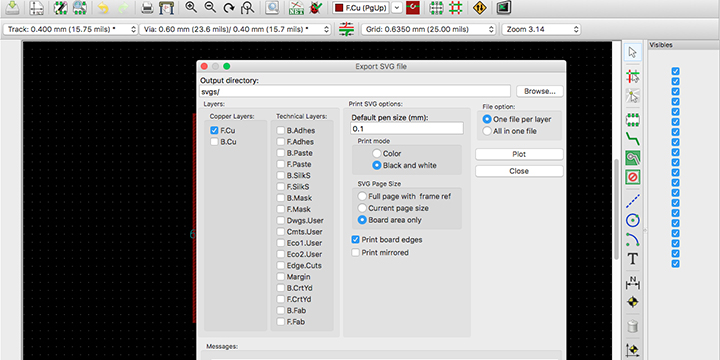Click the Zoom in magnifier
720x360 pixels.
tap(191, 7)
